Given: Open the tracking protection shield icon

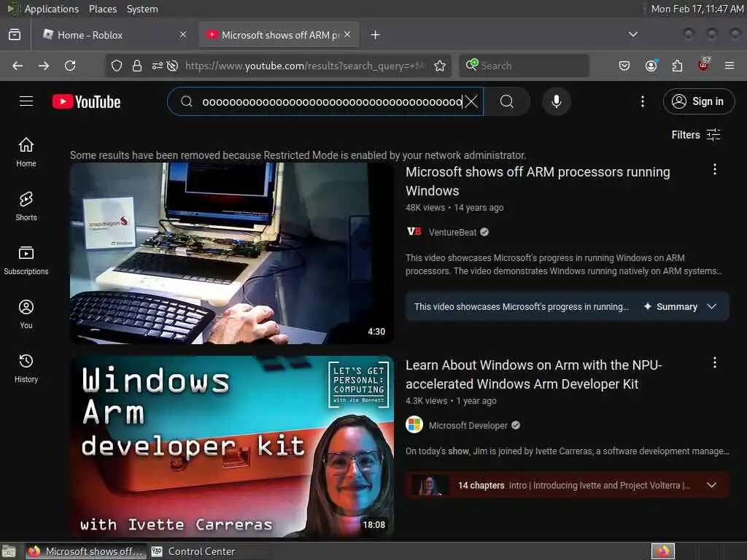Looking at the screenshot, I should tap(116, 66).
